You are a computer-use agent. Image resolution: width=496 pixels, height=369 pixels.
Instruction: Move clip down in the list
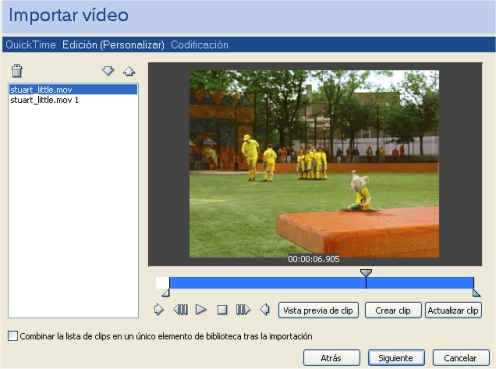(x=108, y=71)
